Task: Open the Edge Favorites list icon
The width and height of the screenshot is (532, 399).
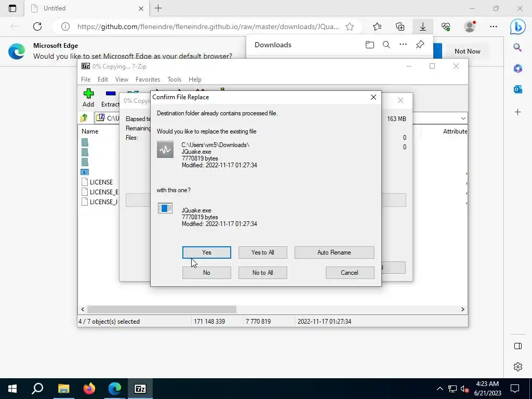Action: (x=377, y=26)
